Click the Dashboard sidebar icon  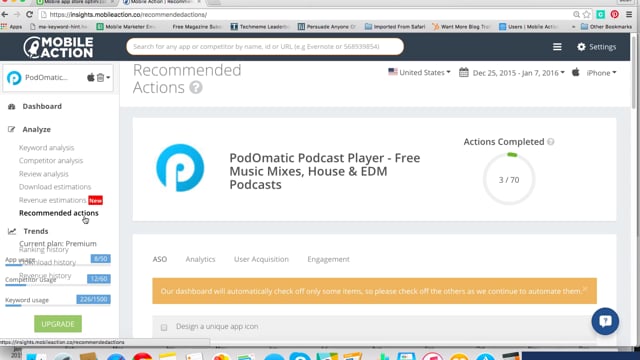click(x=11, y=107)
